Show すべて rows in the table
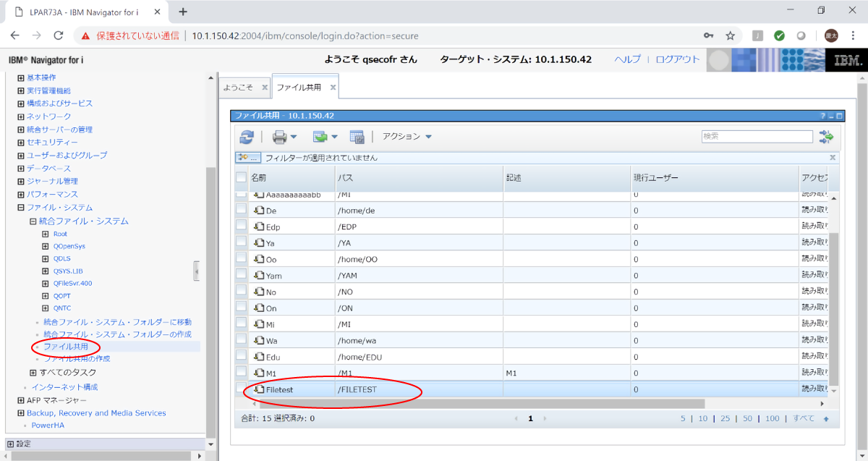This screenshot has height=461, width=868. [804, 418]
